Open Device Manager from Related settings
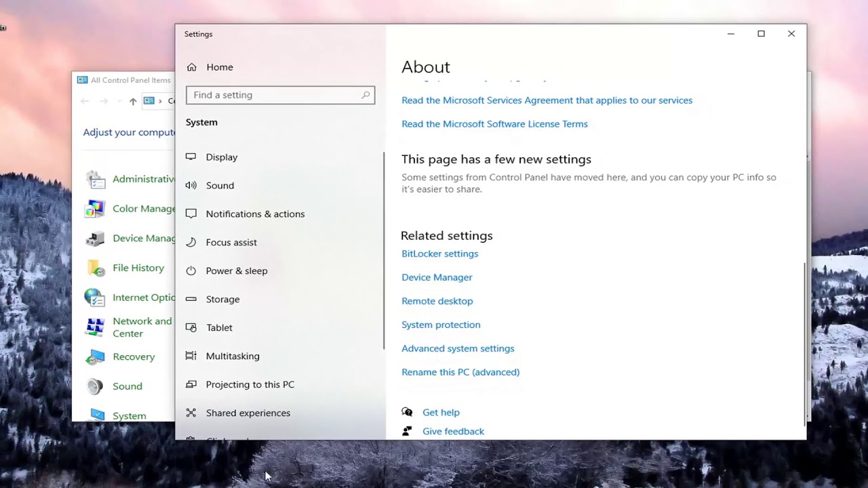This screenshot has width=868, height=488. point(437,277)
